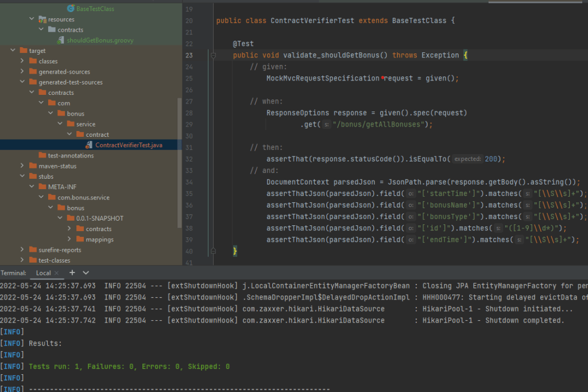Add a new terminal session tab
The image size is (588, 392).
click(x=72, y=272)
